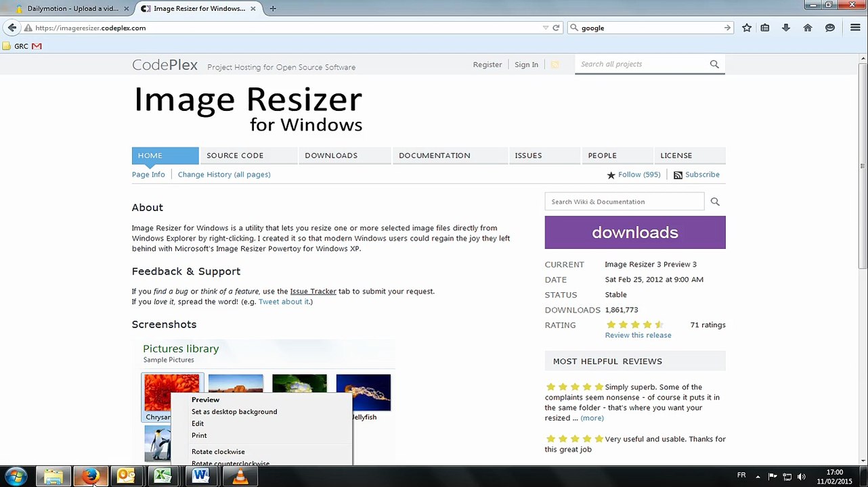The height and width of the screenshot is (487, 868).
Task: Open the HOME tab
Action: 165,156
